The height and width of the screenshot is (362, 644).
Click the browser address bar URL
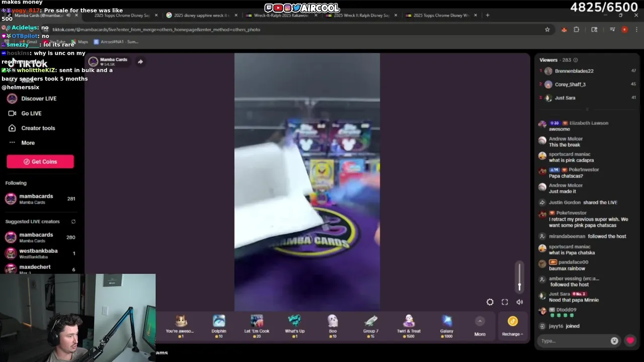[156, 30]
